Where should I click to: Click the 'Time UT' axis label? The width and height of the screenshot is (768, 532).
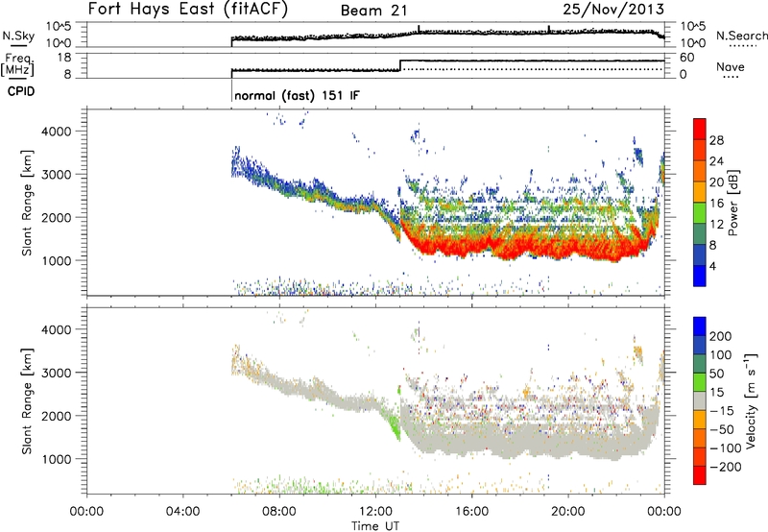tap(375, 526)
